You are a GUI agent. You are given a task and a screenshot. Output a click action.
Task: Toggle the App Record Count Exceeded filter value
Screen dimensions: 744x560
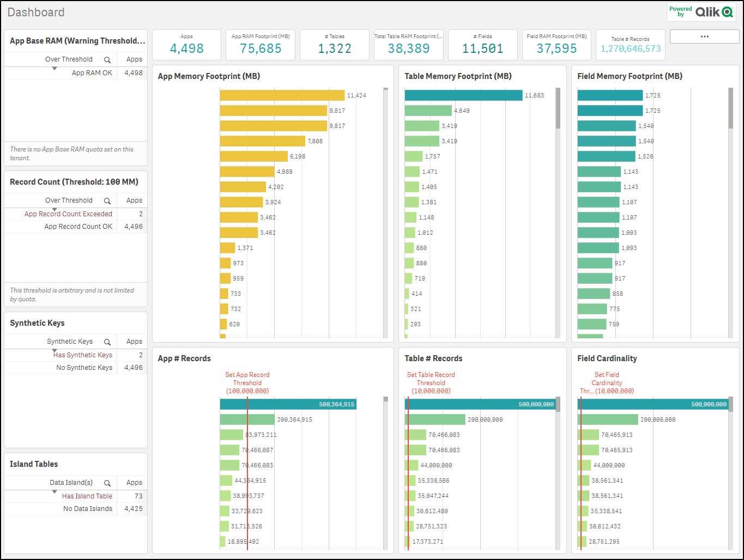pyautogui.click(x=68, y=214)
